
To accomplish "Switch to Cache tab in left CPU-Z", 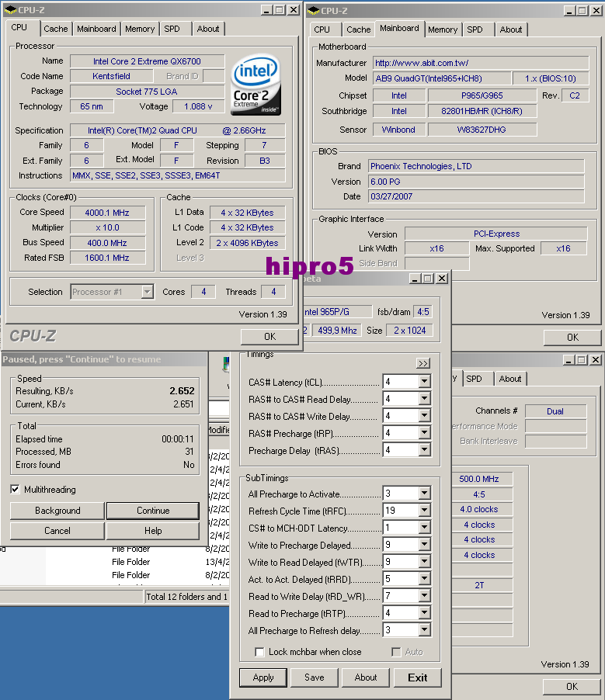I will (x=56, y=29).
